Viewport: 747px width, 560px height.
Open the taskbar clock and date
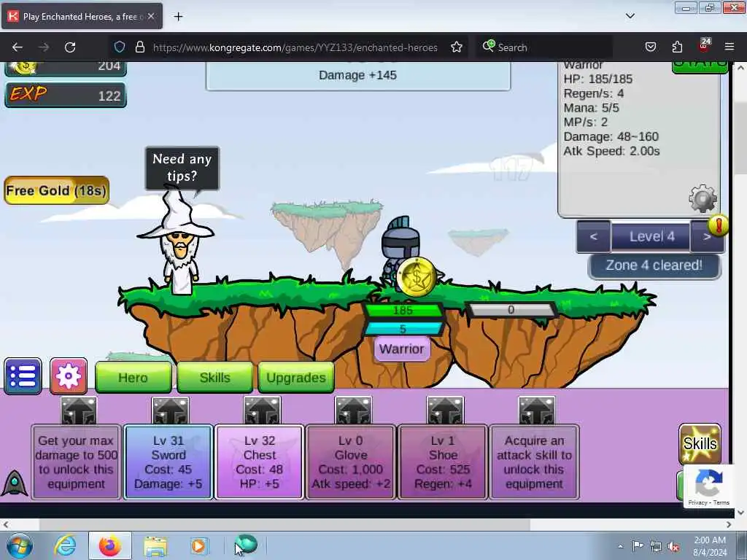tap(710, 546)
